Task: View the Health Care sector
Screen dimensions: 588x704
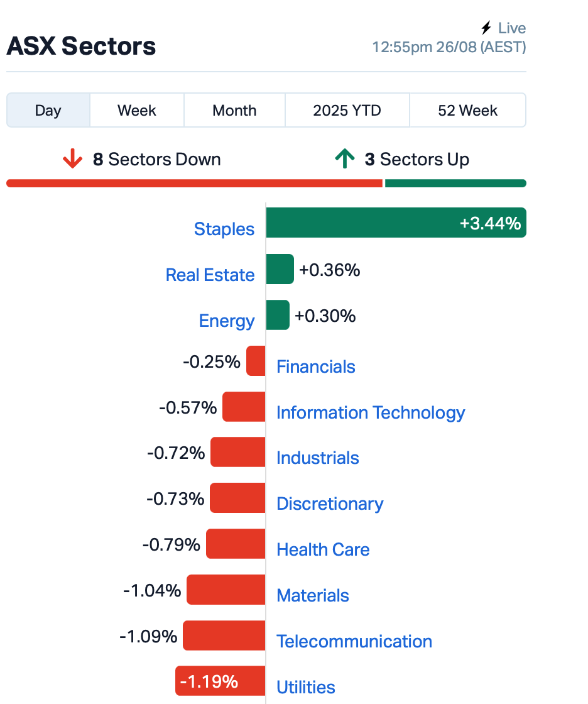Action: click(323, 549)
